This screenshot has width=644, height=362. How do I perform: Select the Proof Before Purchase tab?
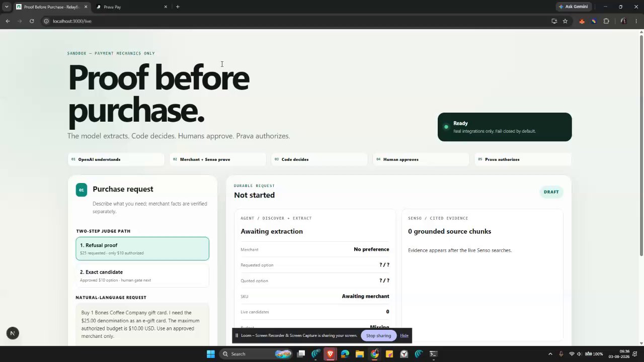tap(51, 7)
